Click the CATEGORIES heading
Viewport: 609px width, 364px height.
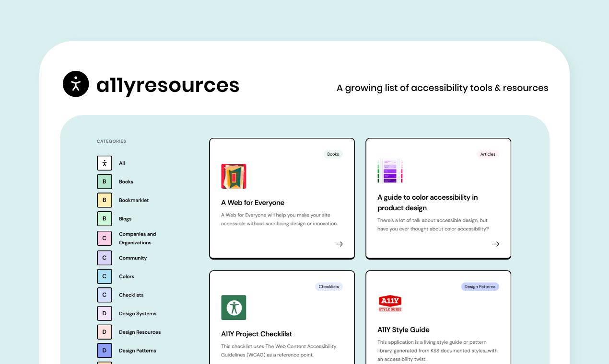(x=112, y=141)
